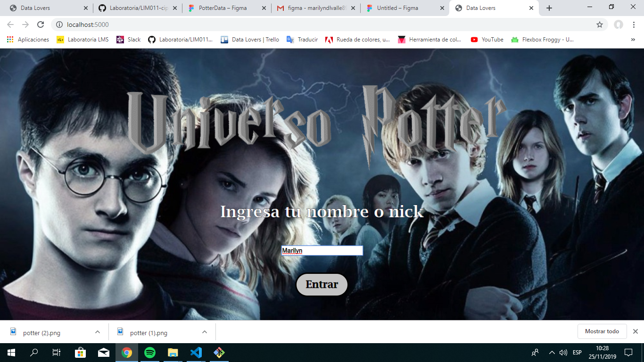Open the Git Bash taskbar icon

point(219,353)
